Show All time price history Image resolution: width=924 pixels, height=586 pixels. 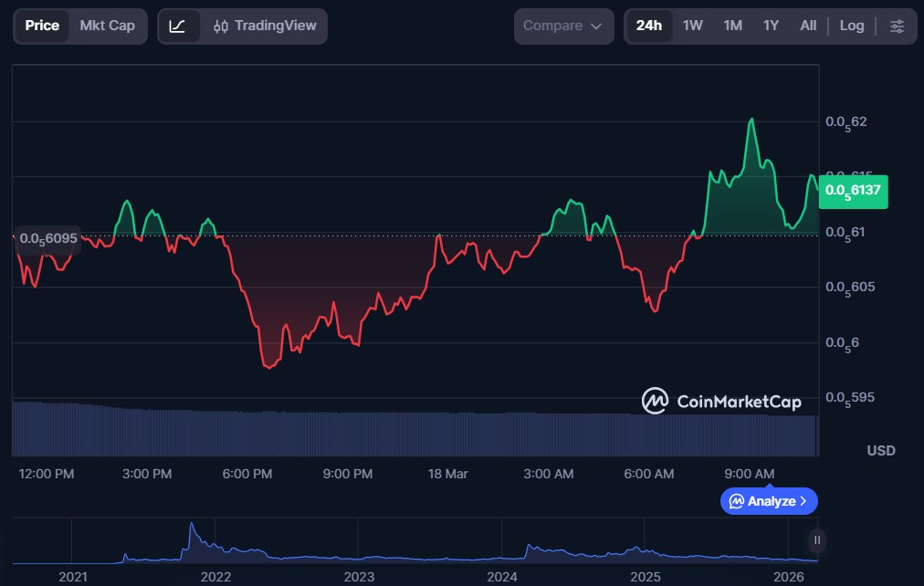point(808,26)
